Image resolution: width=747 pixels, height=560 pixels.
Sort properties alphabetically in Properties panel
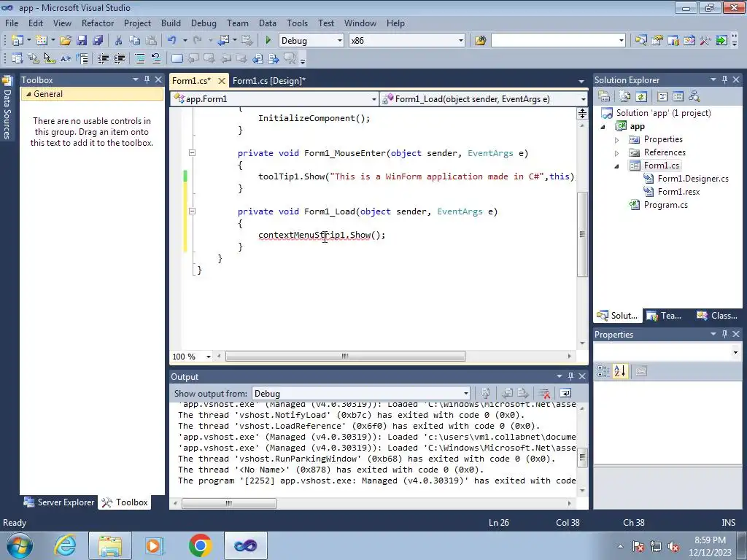[619, 371]
